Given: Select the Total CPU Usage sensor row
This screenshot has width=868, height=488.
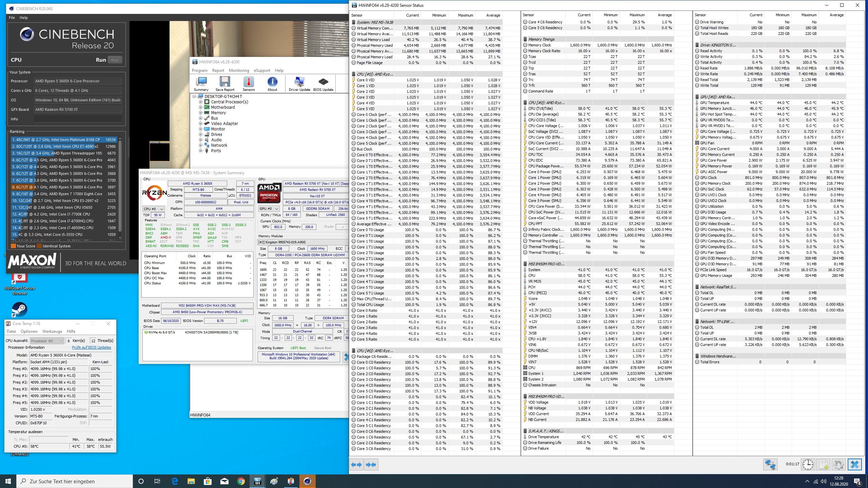Looking at the screenshot, I should coord(426,305).
